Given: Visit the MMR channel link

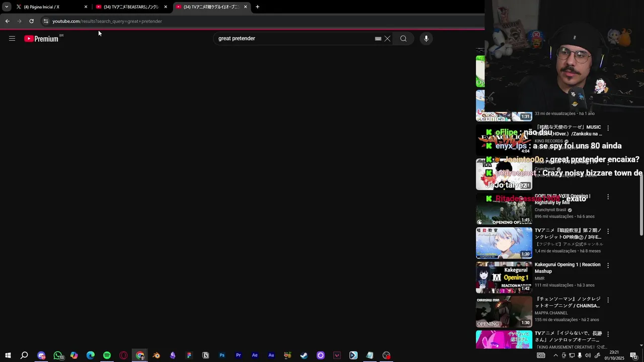Looking at the screenshot, I should 539,279.
